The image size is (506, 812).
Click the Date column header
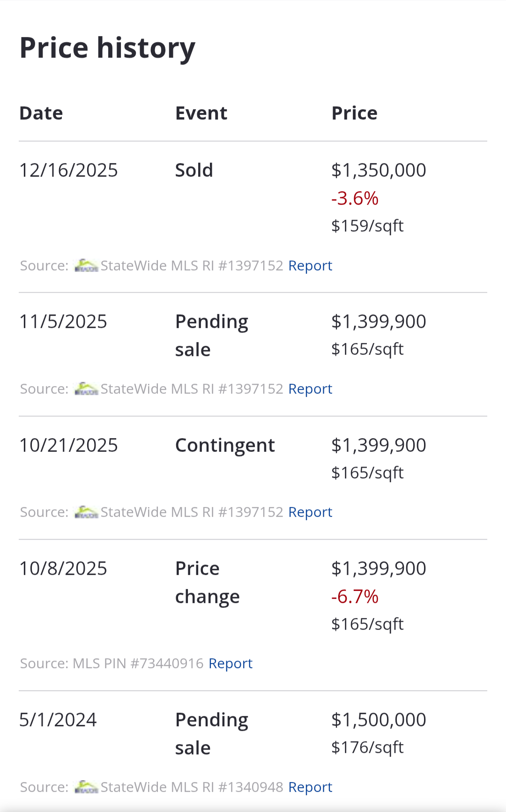[41, 113]
